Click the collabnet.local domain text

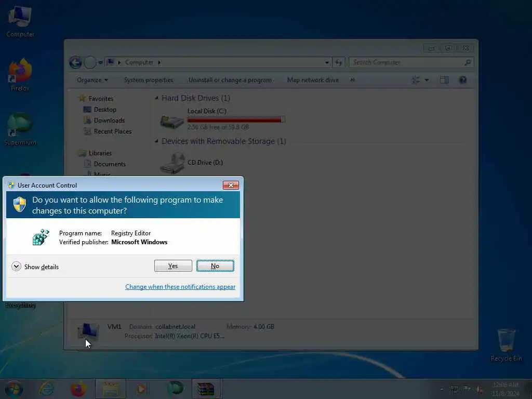175,327
